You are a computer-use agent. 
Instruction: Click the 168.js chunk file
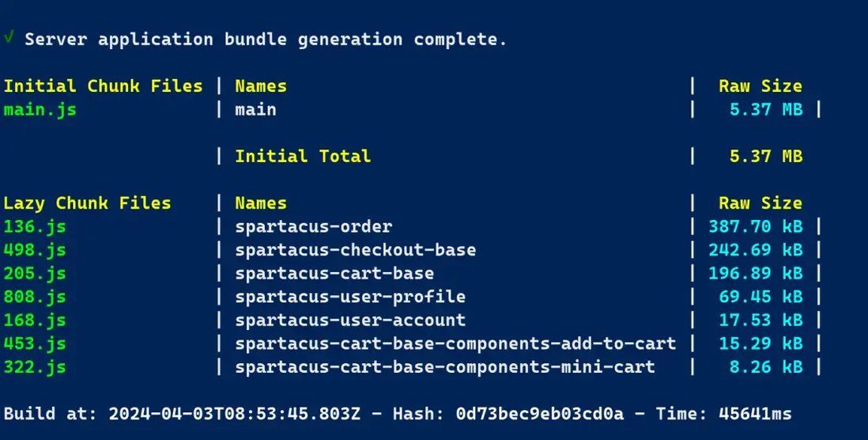(35, 320)
